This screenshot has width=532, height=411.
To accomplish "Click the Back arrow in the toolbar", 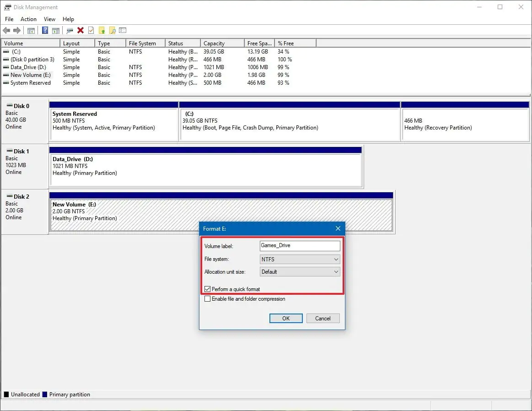I will click(x=6, y=31).
